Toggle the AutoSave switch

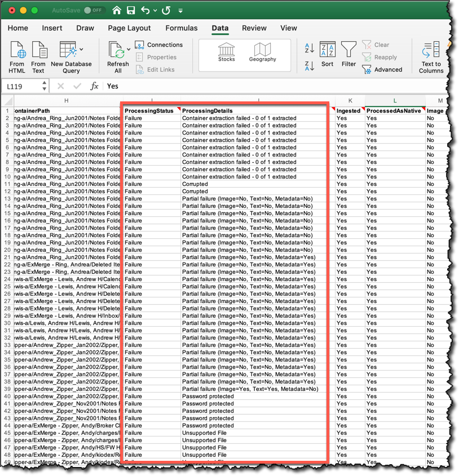pyautogui.click(x=94, y=10)
